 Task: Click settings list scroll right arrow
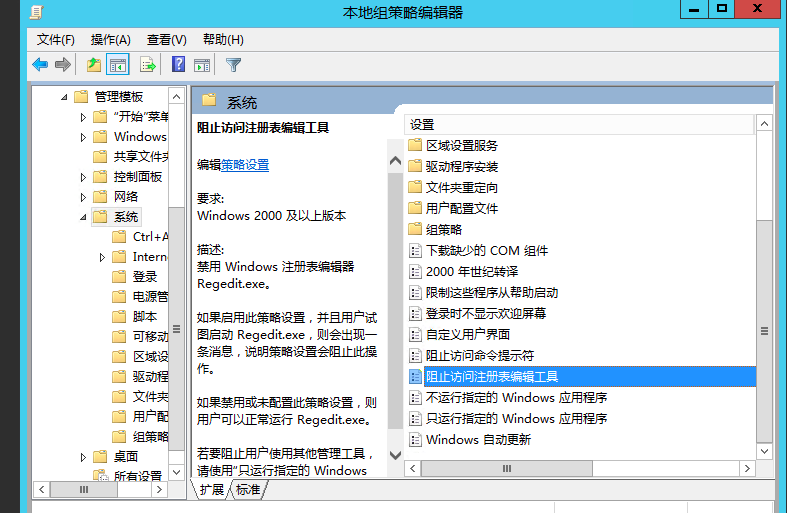(747, 468)
